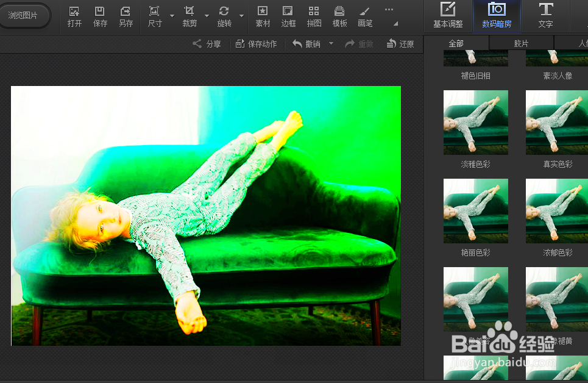Open the 模板 template tool
This screenshot has height=383, width=588.
tap(340, 17)
